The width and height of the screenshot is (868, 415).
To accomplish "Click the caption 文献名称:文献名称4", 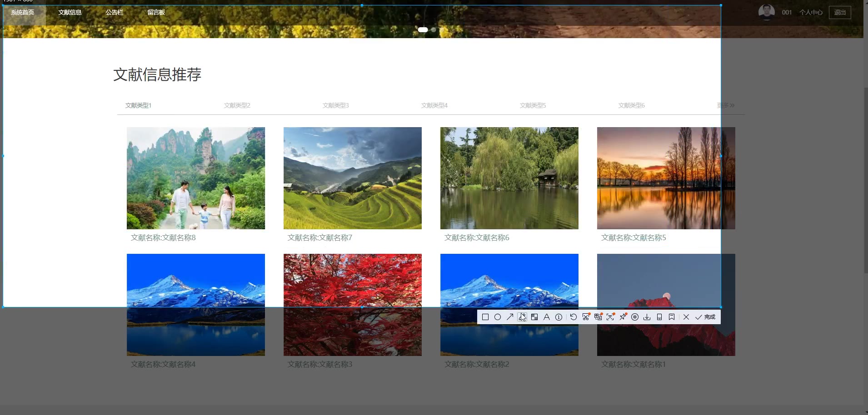I will pyautogui.click(x=163, y=364).
